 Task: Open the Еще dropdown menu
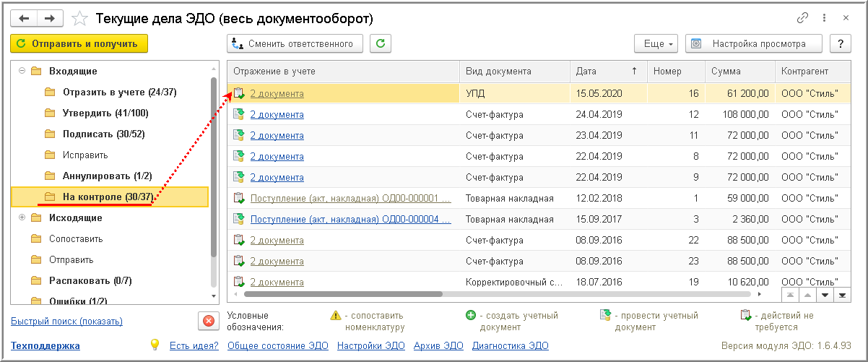coord(656,44)
